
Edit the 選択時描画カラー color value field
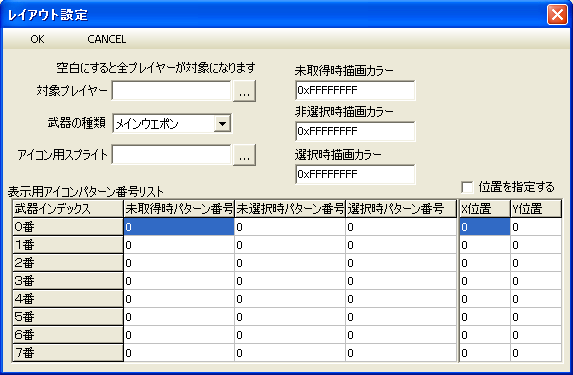(x=355, y=174)
